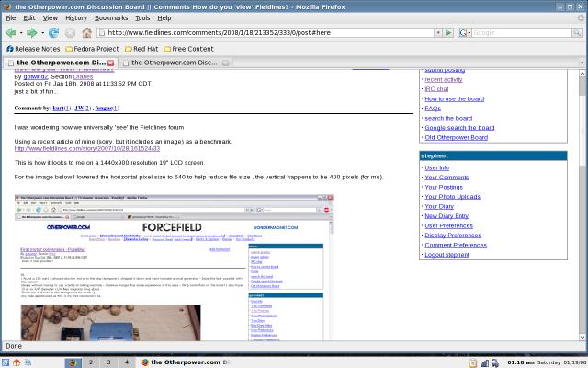Image resolution: width=588 pixels, height=368 pixels.
Task: Open the User Info link
Action: pyautogui.click(x=437, y=167)
